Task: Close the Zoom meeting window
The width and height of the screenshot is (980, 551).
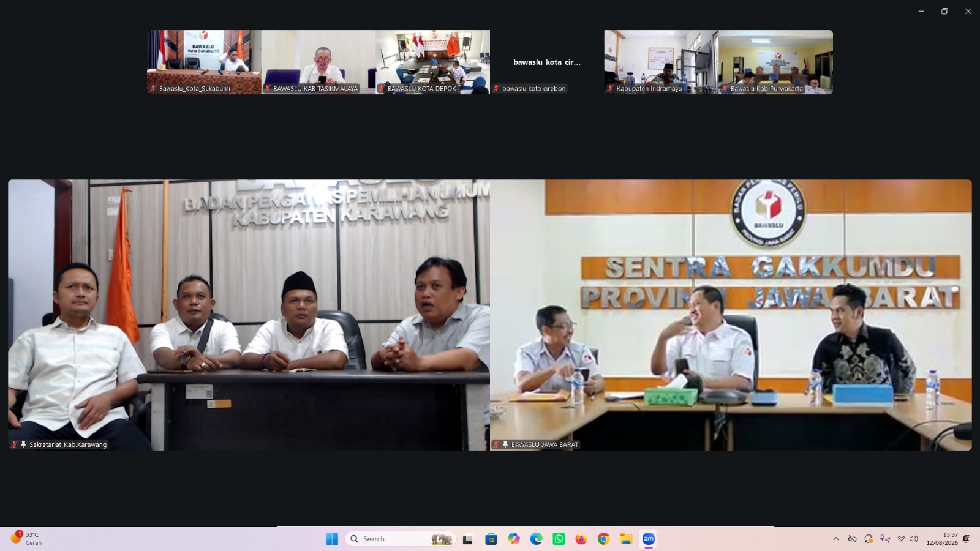Action: (968, 11)
